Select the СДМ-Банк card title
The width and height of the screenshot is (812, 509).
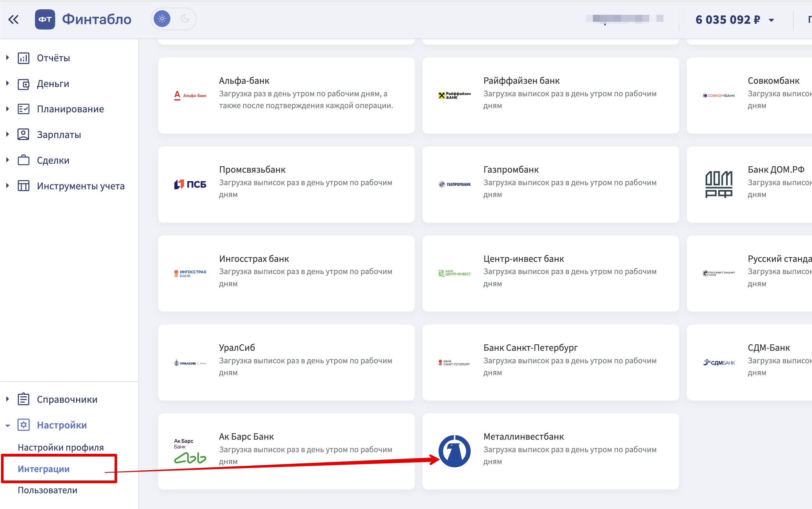(769, 348)
